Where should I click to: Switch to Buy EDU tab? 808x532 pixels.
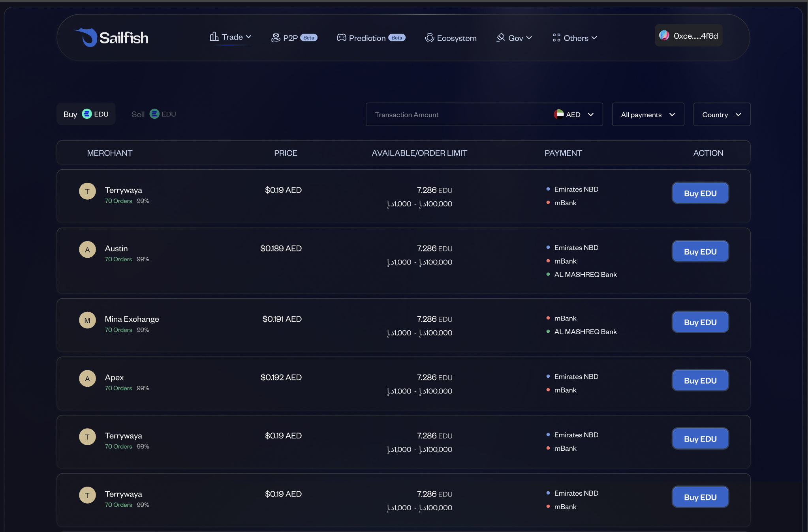(86, 114)
